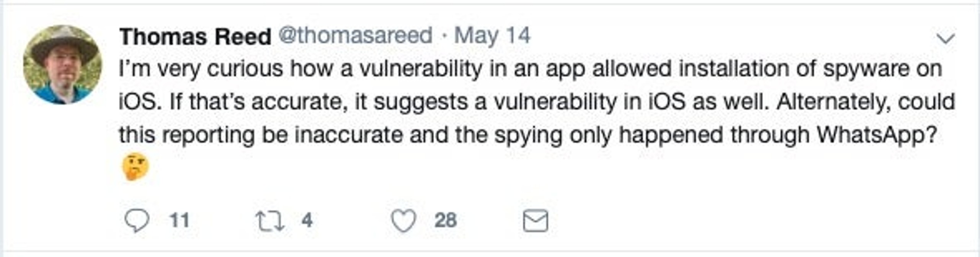Open the tweet options chevron menu
Image resolution: width=980 pixels, height=257 pixels.
coord(946,39)
